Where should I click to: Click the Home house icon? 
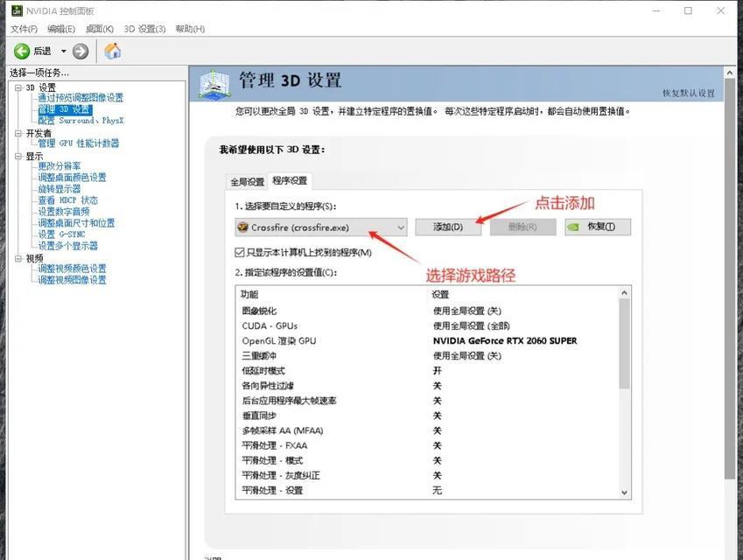coord(113,51)
